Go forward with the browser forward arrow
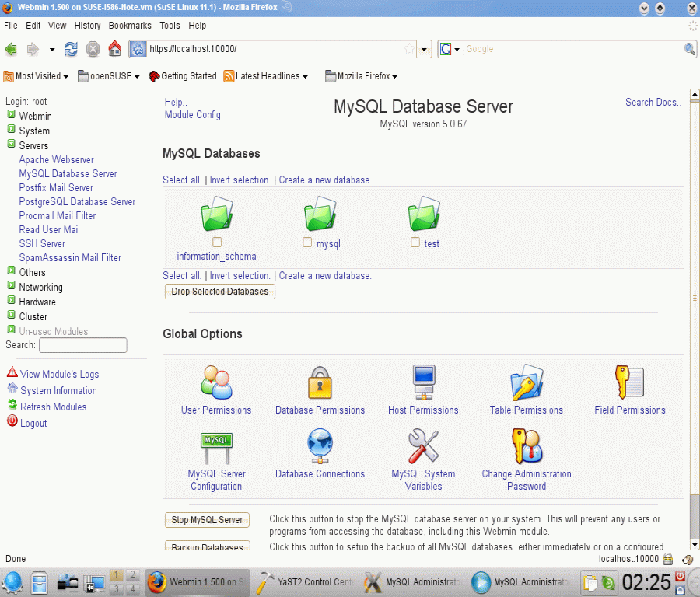700x597 pixels. 33,49
